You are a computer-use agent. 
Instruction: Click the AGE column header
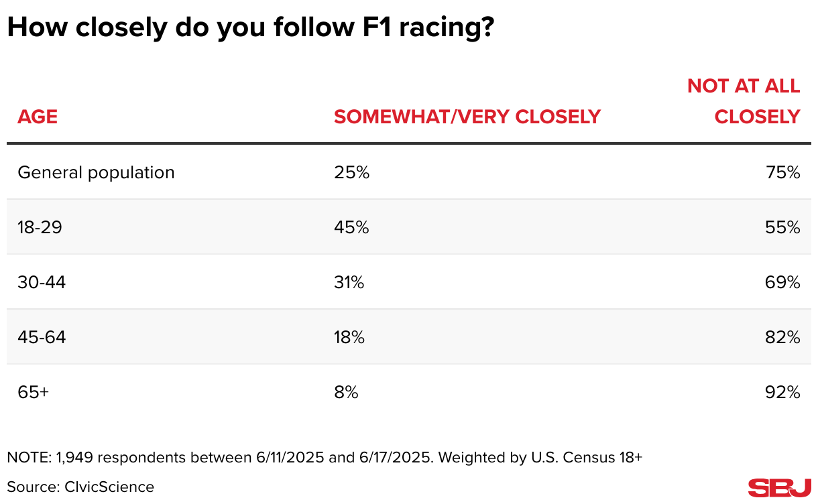(x=38, y=117)
